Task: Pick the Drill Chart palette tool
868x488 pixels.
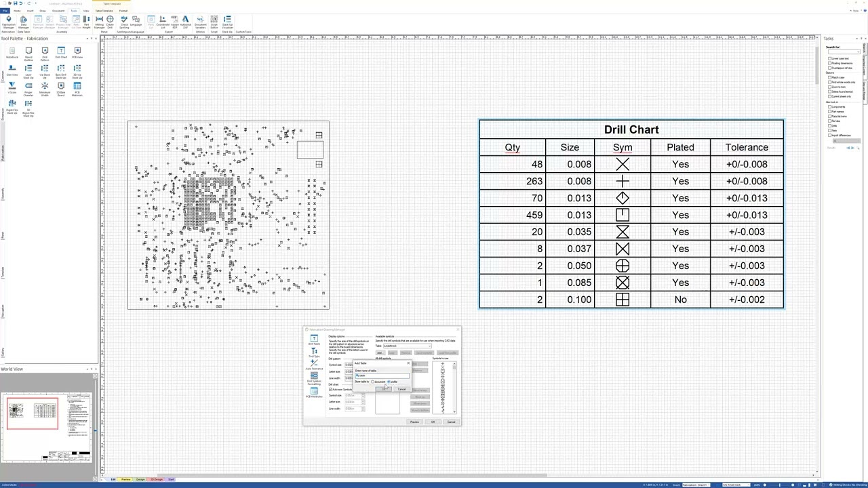Action: (x=61, y=52)
